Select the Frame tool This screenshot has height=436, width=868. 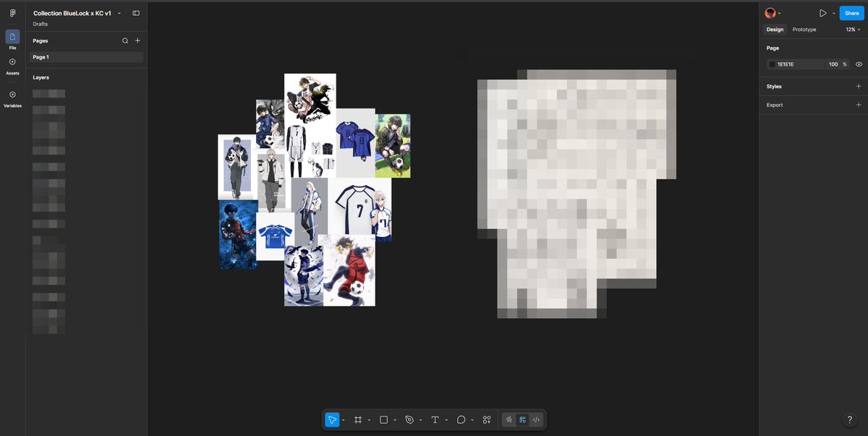click(x=358, y=419)
